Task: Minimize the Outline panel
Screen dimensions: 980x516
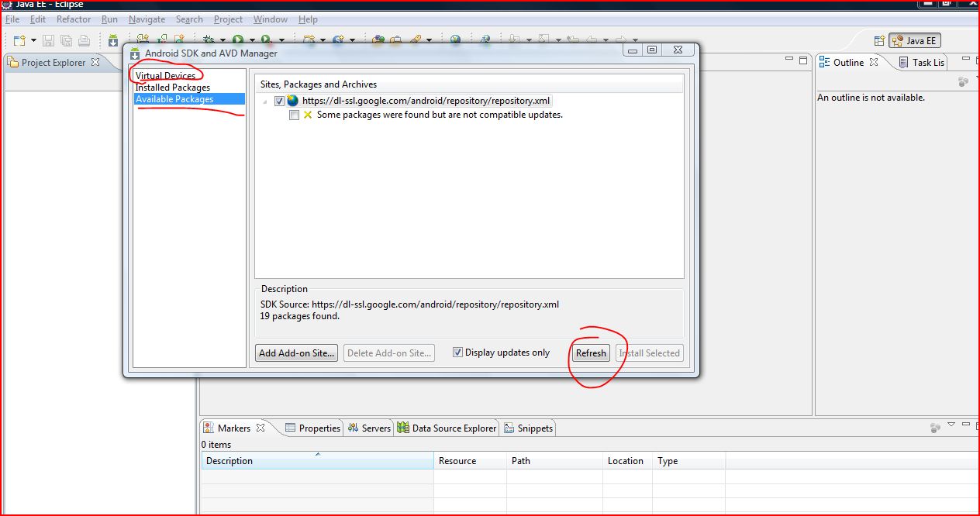Action: (x=966, y=59)
